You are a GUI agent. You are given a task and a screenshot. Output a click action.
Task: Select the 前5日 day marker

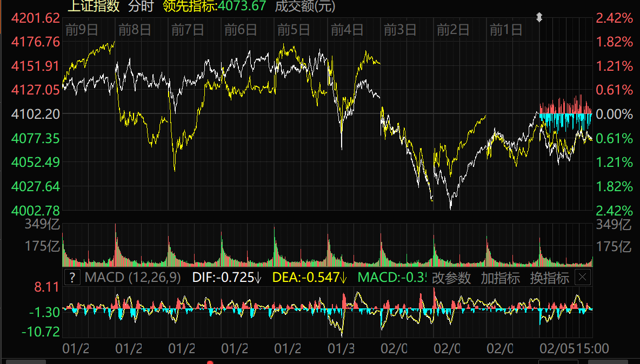coord(294,30)
